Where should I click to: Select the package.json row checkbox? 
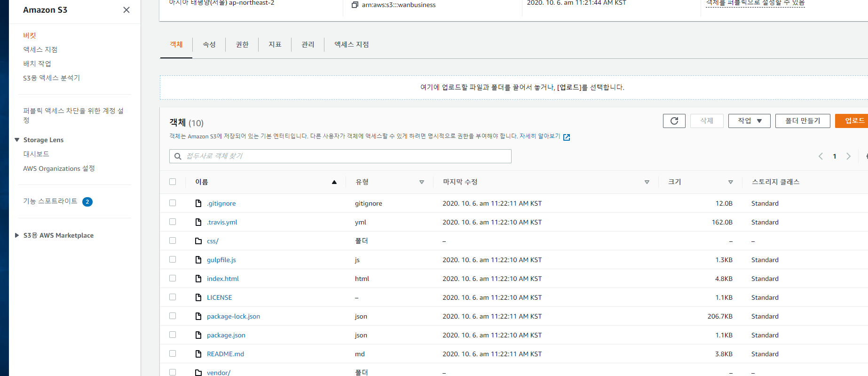[x=173, y=335]
